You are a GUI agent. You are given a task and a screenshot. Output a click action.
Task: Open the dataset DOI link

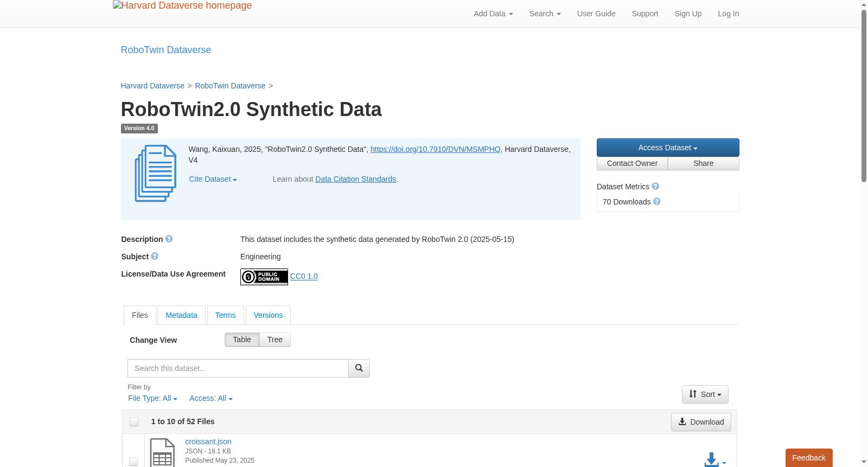pos(436,149)
